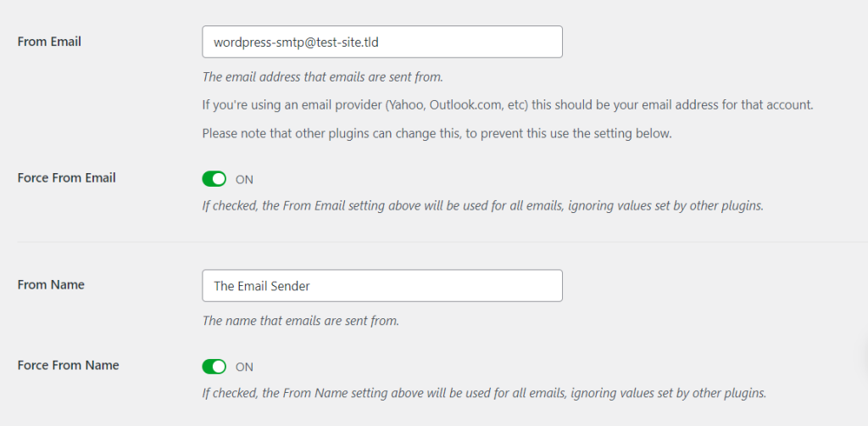
Task: Click 'The name that emails are sent from' description
Action: click(300, 321)
